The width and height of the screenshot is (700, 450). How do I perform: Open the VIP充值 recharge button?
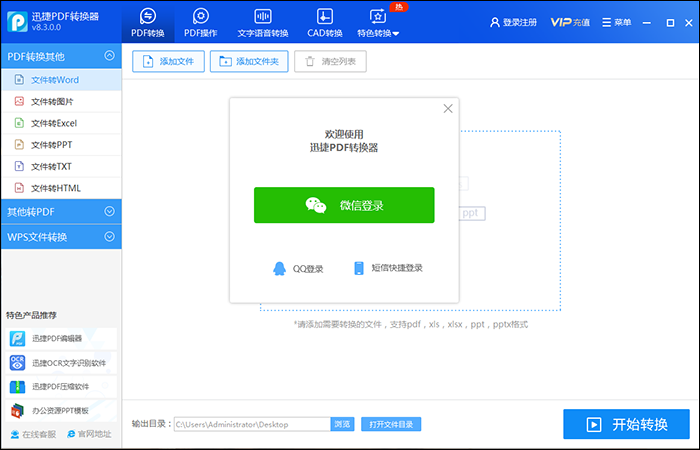(570, 22)
